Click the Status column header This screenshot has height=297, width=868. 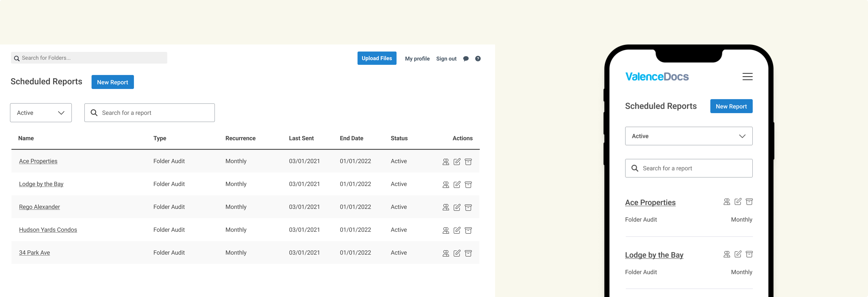[x=399, y=138]
